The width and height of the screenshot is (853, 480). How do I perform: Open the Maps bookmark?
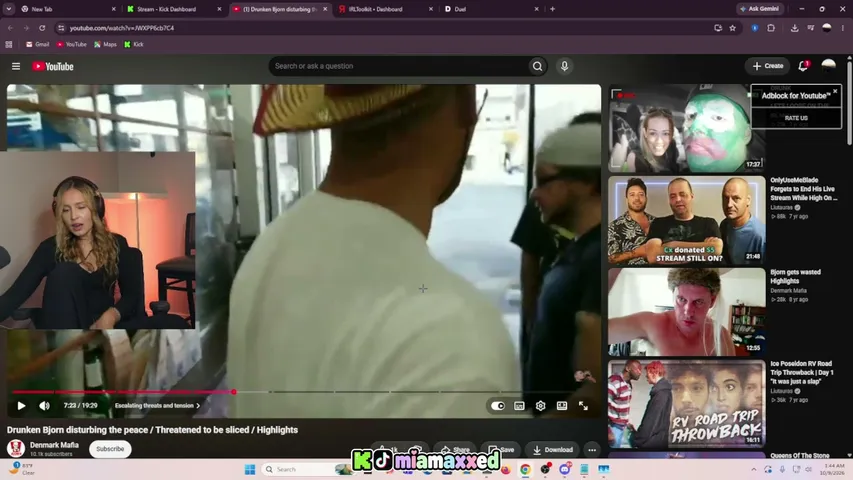pyautogui.click(x=106, y=45)
